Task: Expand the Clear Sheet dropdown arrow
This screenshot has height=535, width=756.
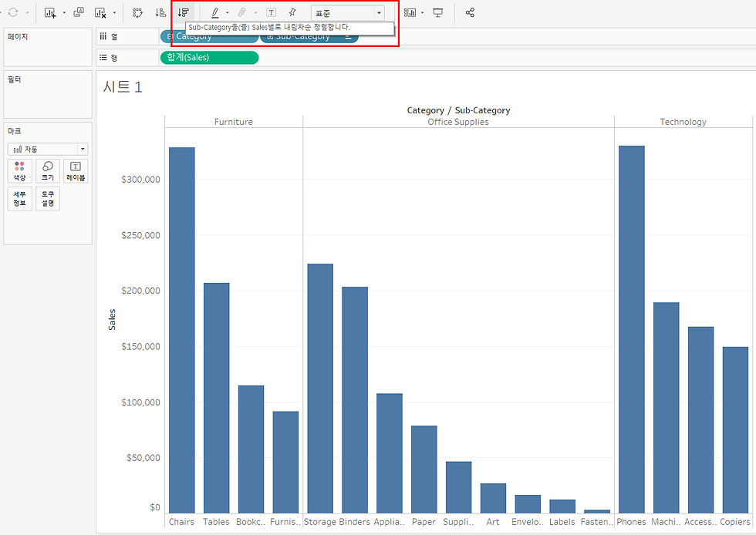Action: tap(114, 12)
